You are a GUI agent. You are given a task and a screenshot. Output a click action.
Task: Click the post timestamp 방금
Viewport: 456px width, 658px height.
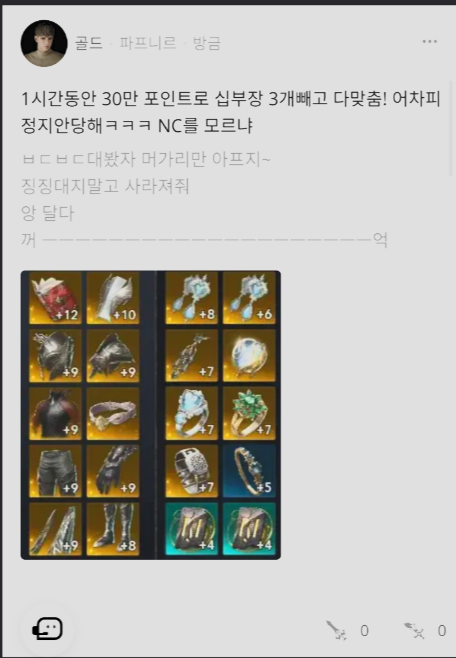pyautogui.click(x=206, y=43)
